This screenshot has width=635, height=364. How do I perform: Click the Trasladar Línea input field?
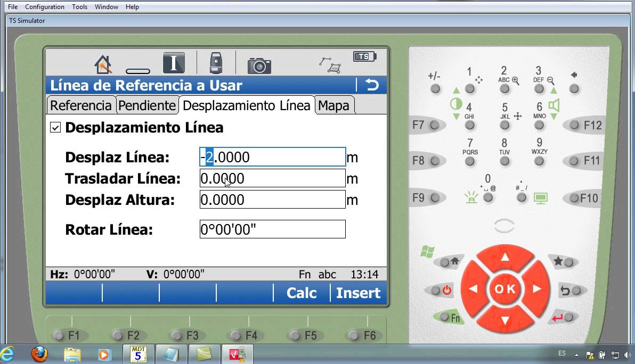click(x=273, y=178)
